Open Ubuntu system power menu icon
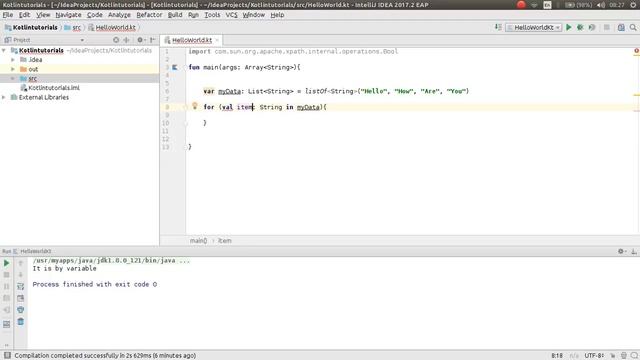 click(x=634, y=5)
